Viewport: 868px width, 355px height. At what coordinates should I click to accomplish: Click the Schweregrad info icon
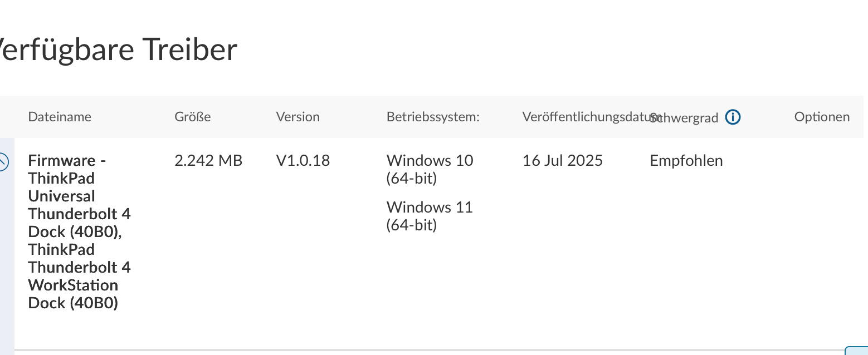pyautogui.click(x=733, y=117)
